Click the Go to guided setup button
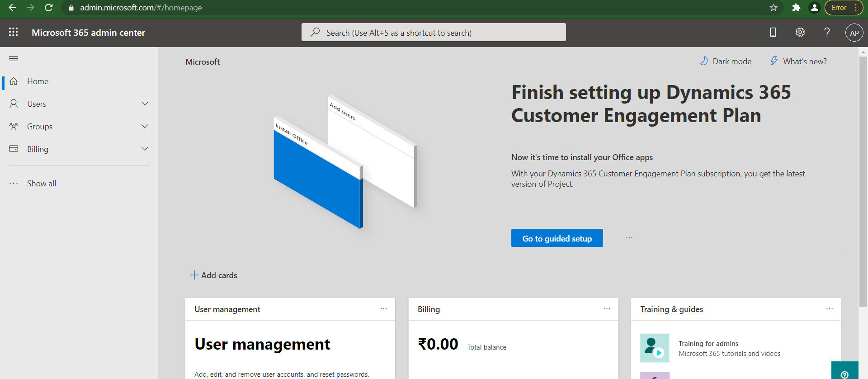868x379 pixels. 557,238
